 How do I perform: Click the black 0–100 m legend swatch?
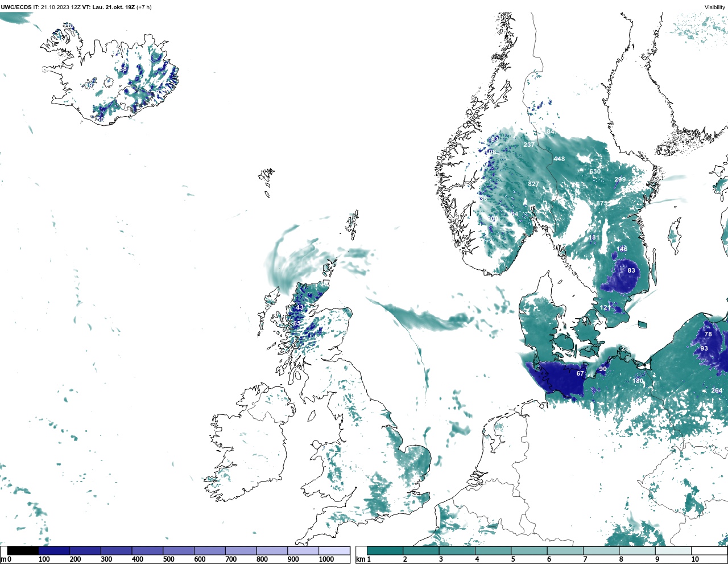point(23,550)
